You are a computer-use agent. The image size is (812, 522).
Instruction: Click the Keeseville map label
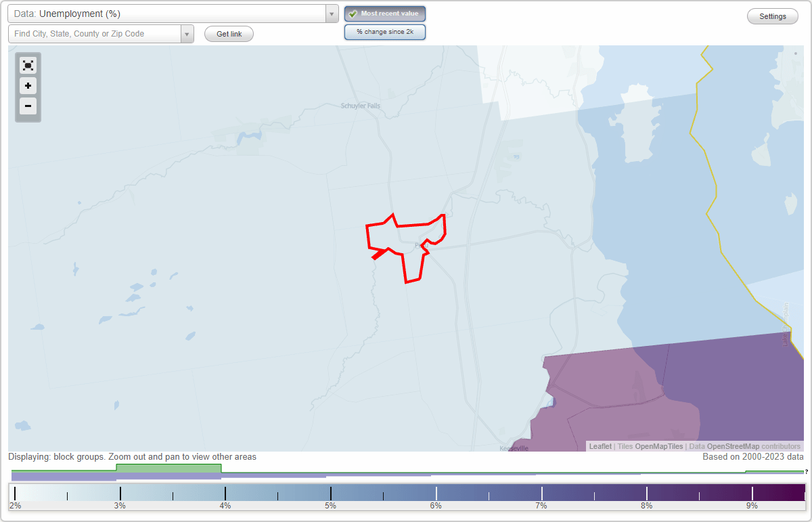(514, 448)
